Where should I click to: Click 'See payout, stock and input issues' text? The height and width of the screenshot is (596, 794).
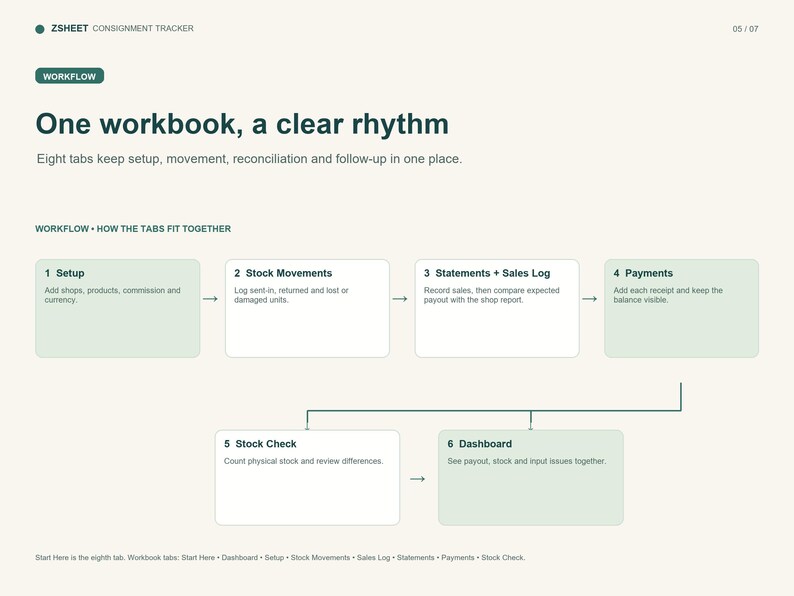(x=527, y=461)
